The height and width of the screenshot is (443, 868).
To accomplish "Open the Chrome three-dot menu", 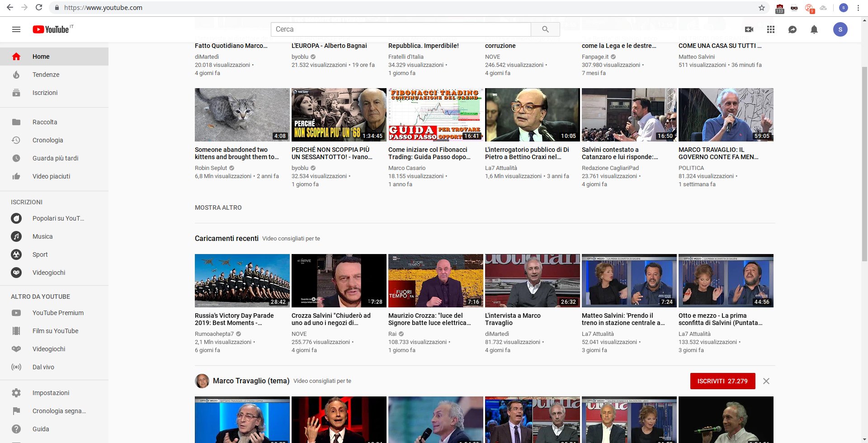I will tap(858, 8).
